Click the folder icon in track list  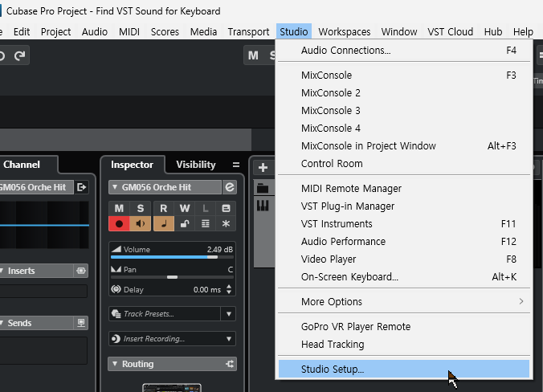263,189
